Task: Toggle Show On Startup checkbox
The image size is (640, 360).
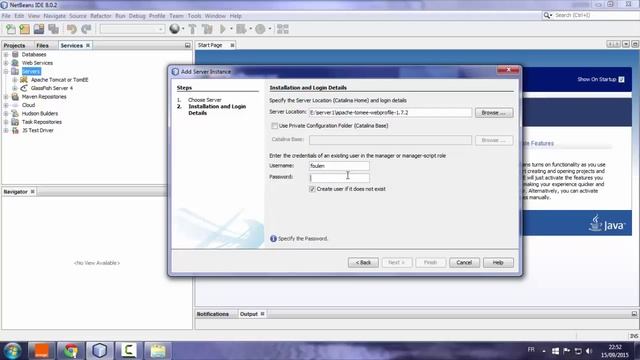Action: [621, 80]
